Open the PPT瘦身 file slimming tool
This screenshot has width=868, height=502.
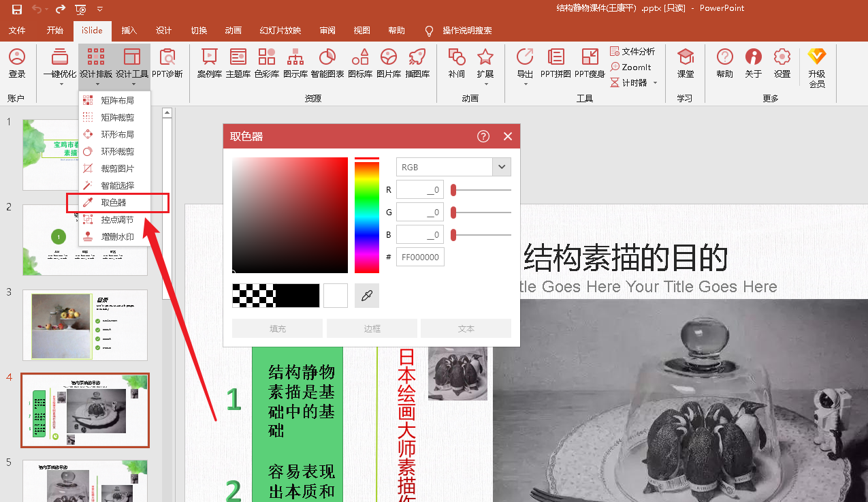click(x=590, y=63)
